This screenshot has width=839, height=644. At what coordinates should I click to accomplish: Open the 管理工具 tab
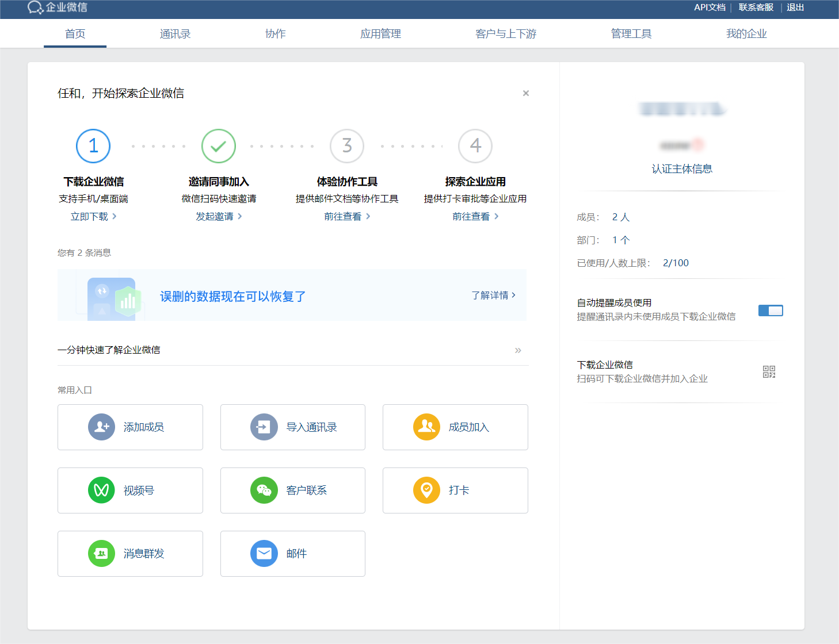[631, 33]
